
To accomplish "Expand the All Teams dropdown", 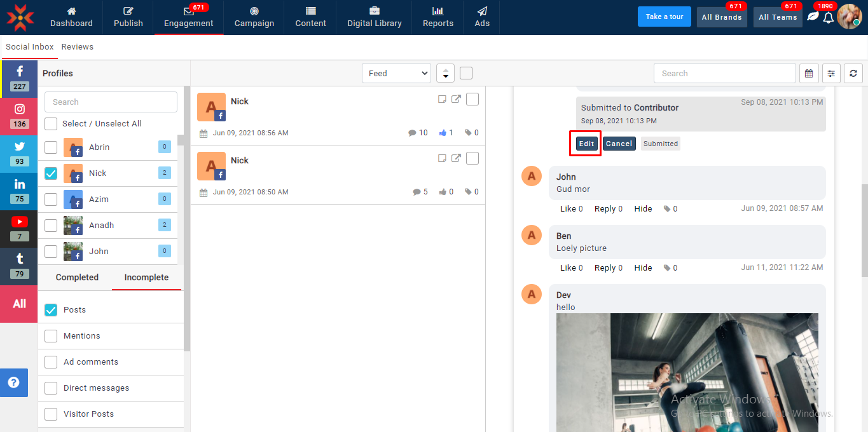I will pyautogui.click(x=777, y=17).
